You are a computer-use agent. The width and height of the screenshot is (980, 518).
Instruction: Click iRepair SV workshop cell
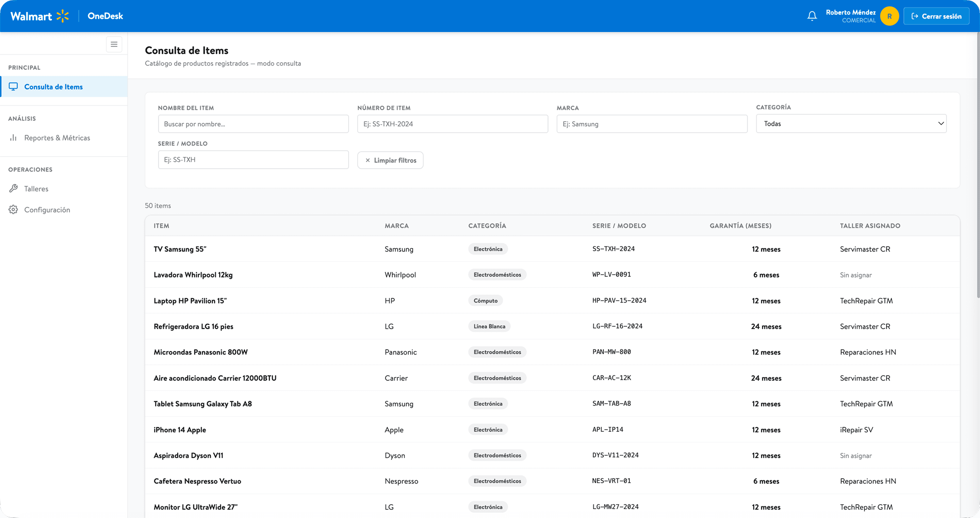(x=856, y=430)
